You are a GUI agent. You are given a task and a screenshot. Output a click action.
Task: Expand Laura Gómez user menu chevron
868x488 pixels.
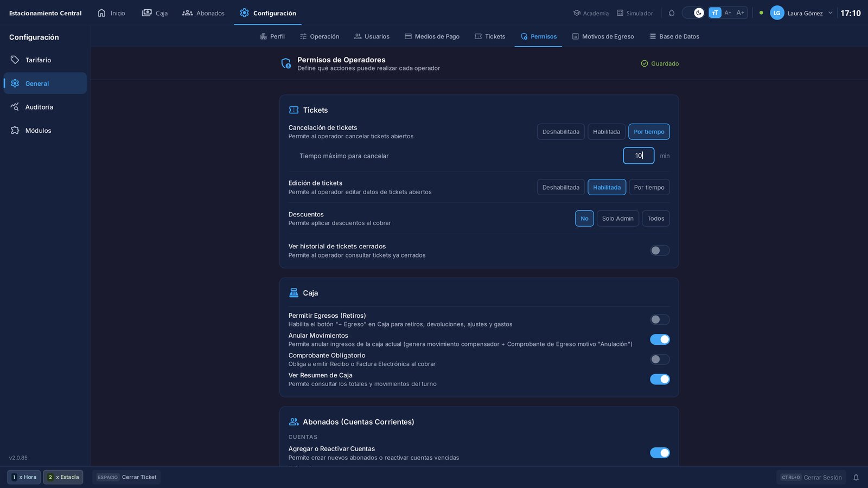[x=830, y=13]
